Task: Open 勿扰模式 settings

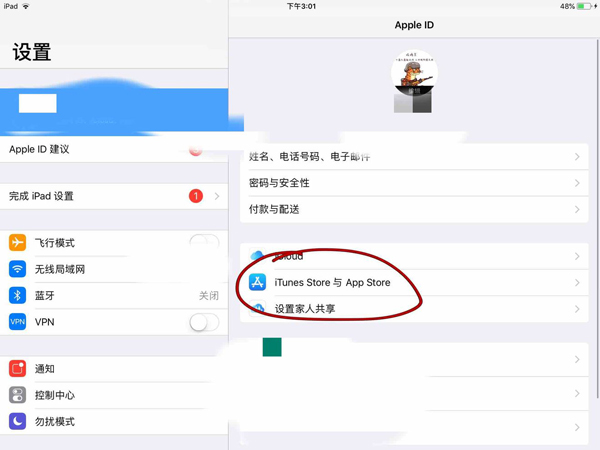Action: click(114, 421)
